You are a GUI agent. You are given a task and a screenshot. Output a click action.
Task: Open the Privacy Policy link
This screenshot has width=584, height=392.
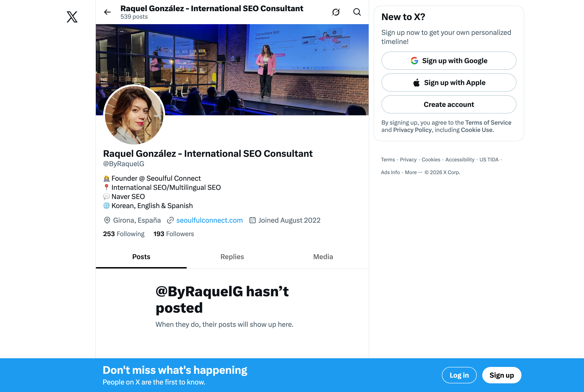point(412,130)
